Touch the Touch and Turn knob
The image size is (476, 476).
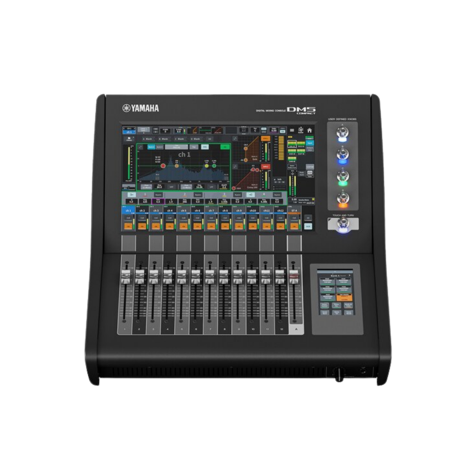[343, 225]
